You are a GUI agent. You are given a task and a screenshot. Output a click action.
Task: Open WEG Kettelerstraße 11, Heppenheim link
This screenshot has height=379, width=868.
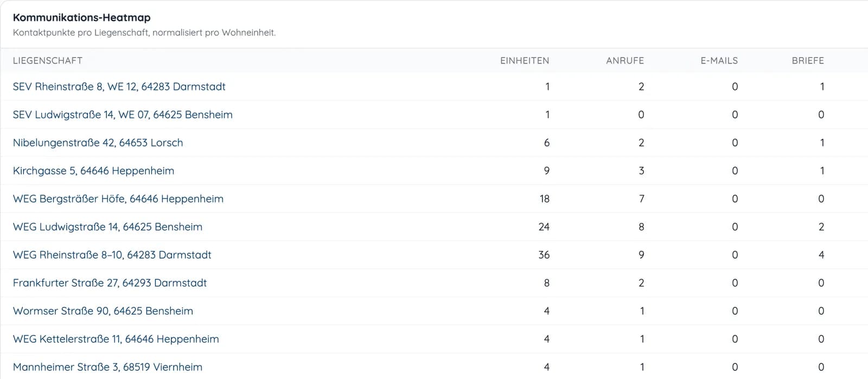tap(116, 339)
